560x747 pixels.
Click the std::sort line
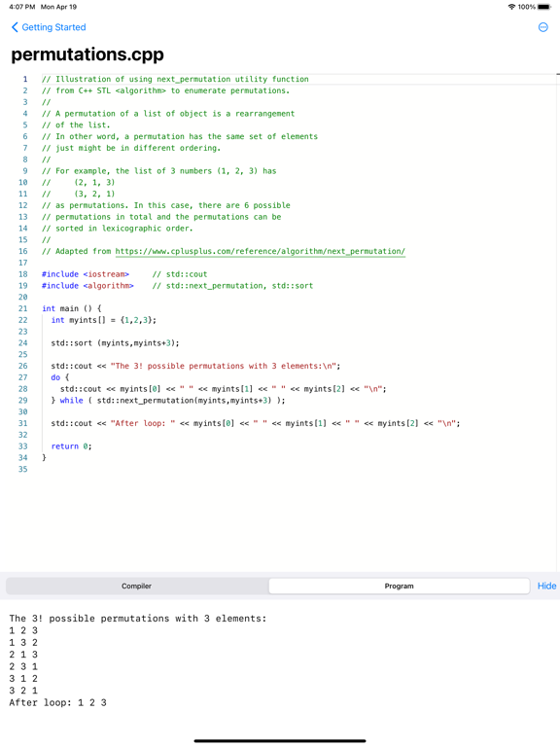click(115, 343)
